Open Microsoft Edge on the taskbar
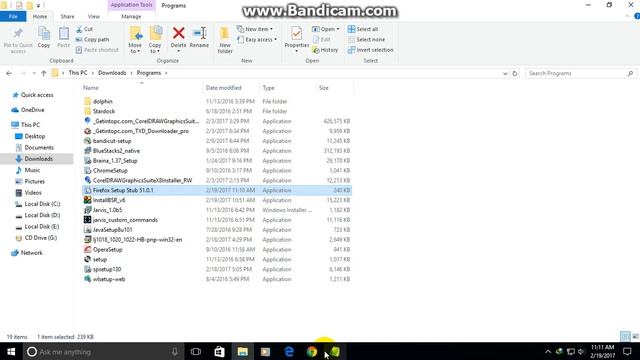The image size is (640, 360). coord(289,351)
